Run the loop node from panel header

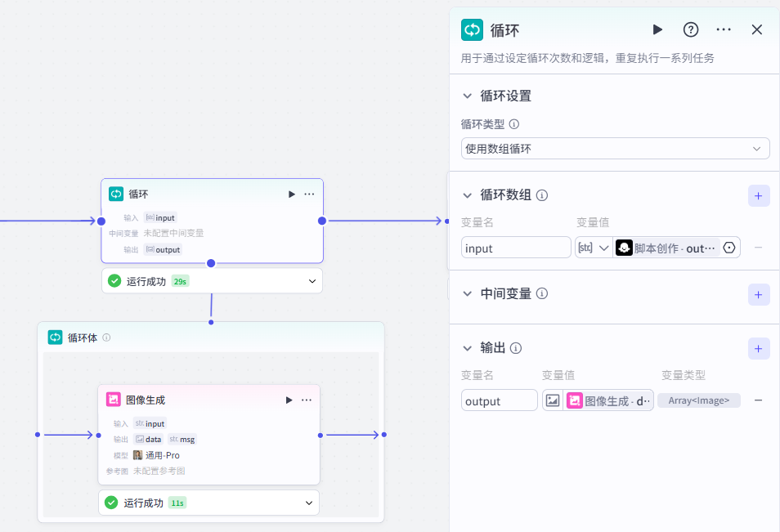657,29
